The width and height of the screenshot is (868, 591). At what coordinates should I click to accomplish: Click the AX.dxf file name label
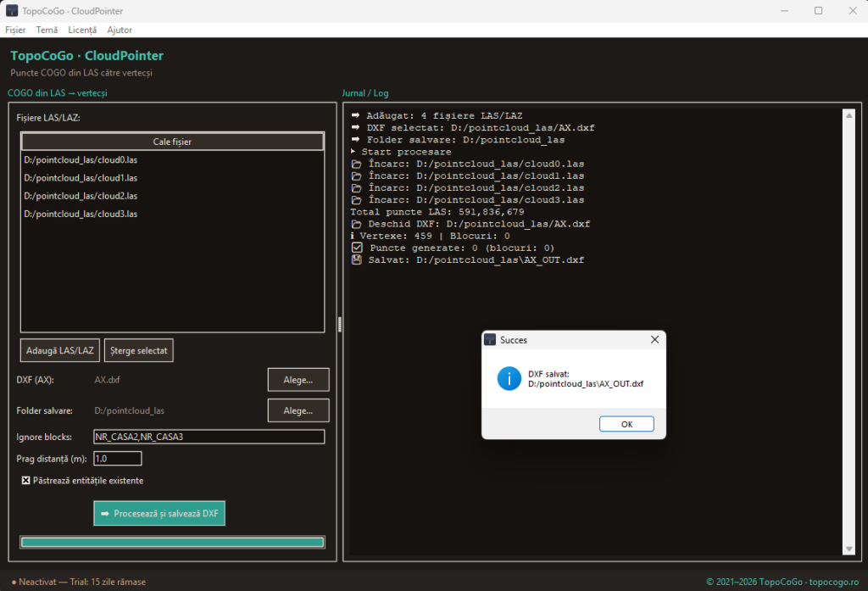coord(107,380)
